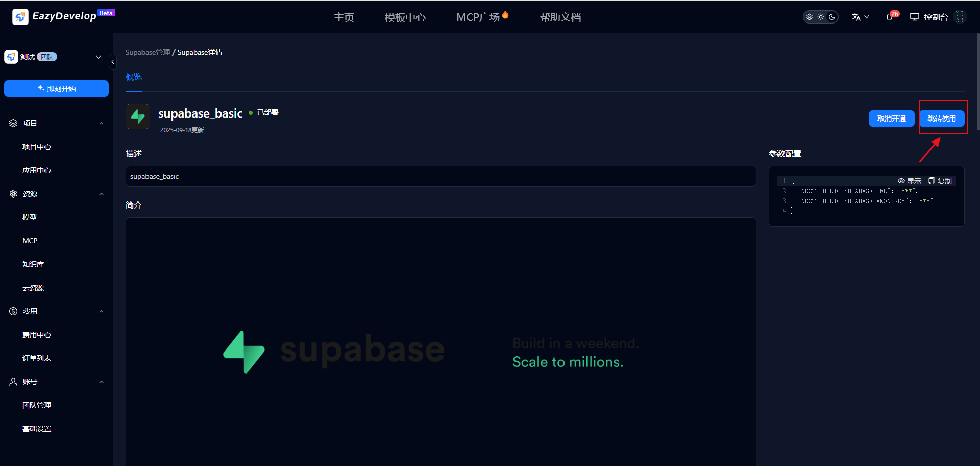This screenshot has height=466, width=980.
Task: Select system theme using gear icon
Action: point(810,17)
